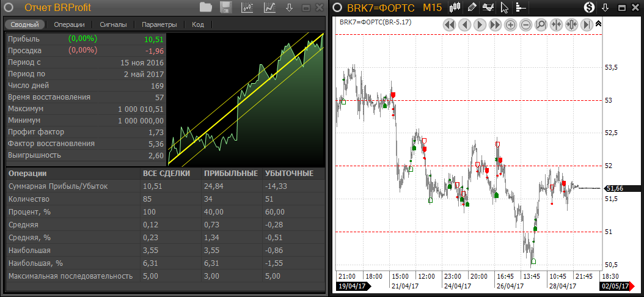Collapse chart toolbar with double chevron
The image size is (644, 297).
[598, 24]
